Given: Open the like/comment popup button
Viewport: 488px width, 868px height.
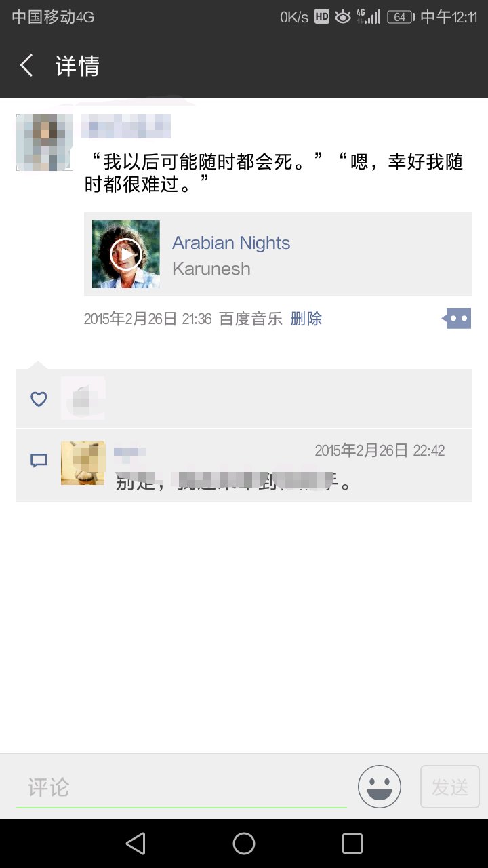Looking at the screenshot, I should pyautogui.click(x=457, y=318).
